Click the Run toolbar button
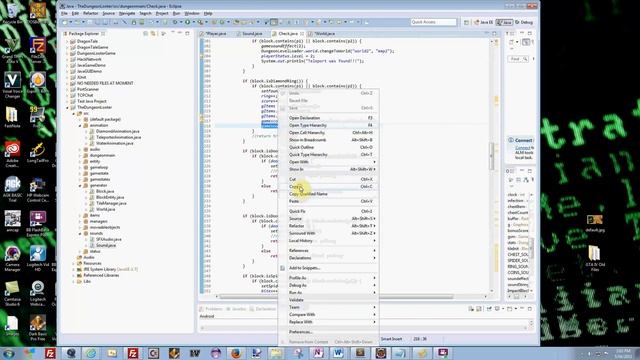 188,22
